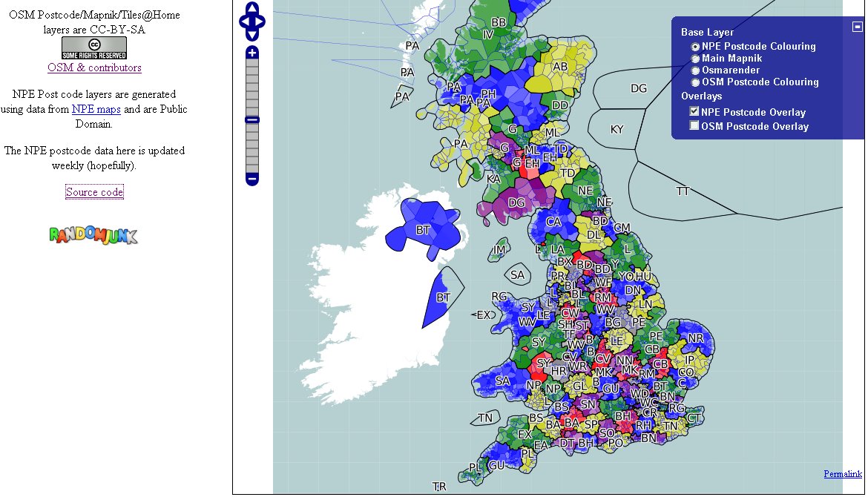Click the SP postcode area label
The height and width of the screenshot is (497, 868).
click(591, 424)
